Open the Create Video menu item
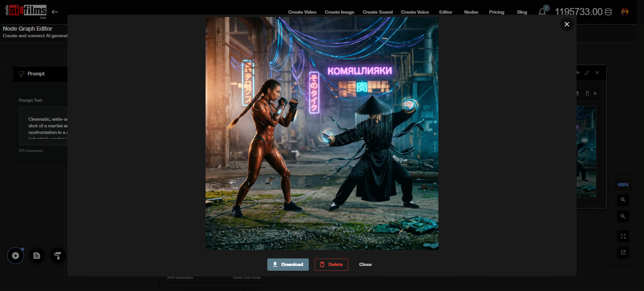The image size is (644, 291). pos(302,12)
